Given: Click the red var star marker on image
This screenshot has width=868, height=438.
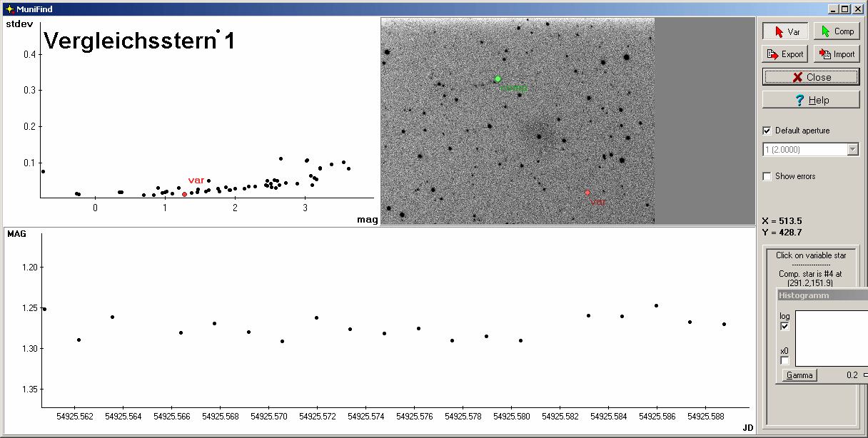Looking at the screenshot, I should click(587, 193).
